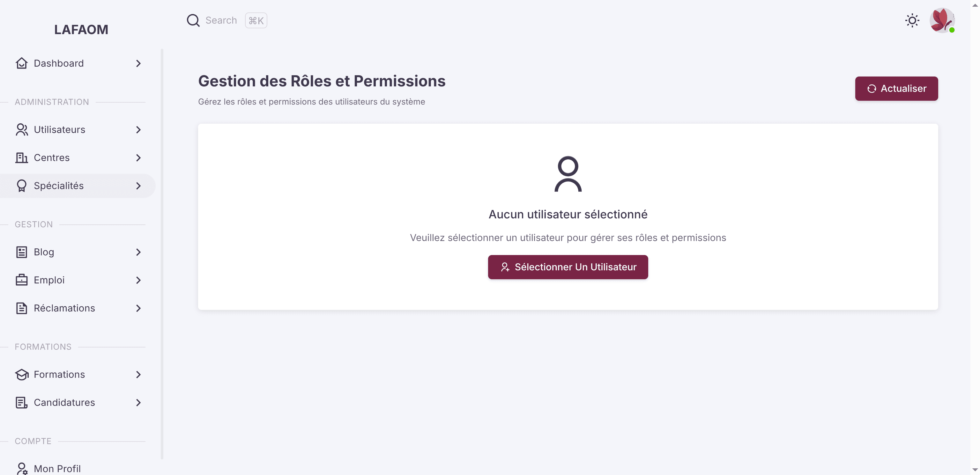The width and height of the screenshot is (980, 475).
Task: Open the user avatar profile menu
Action: 942,20
